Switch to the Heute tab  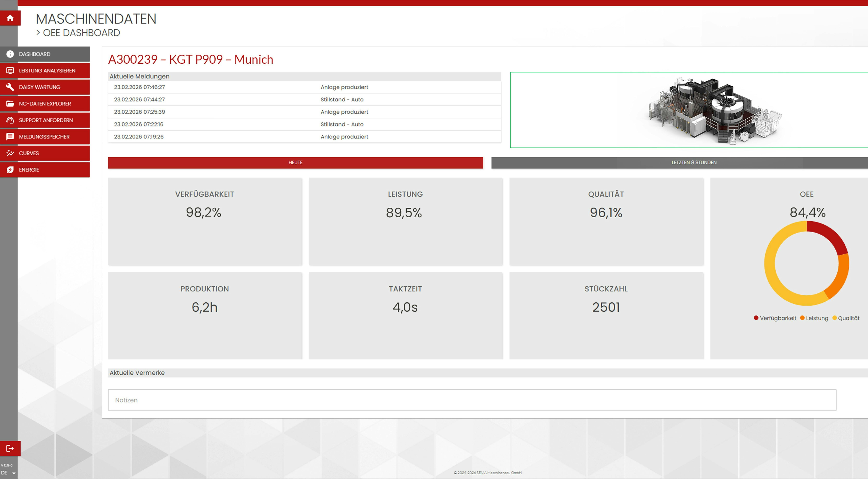(295, 162)
